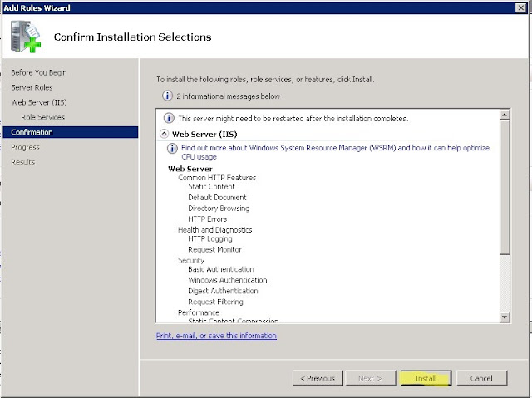Click the scroll up arrow in list
Viewport: 532px width, 398px height.
(x=505, y=115)
